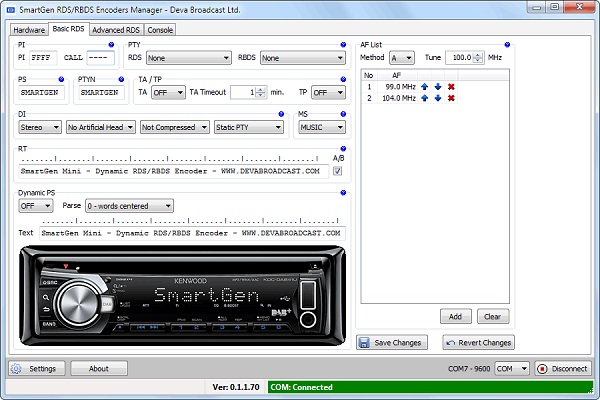The height and width of the screenshot is (400, 600).
Task: Click the CALL input field
Action: click(100, 58)
